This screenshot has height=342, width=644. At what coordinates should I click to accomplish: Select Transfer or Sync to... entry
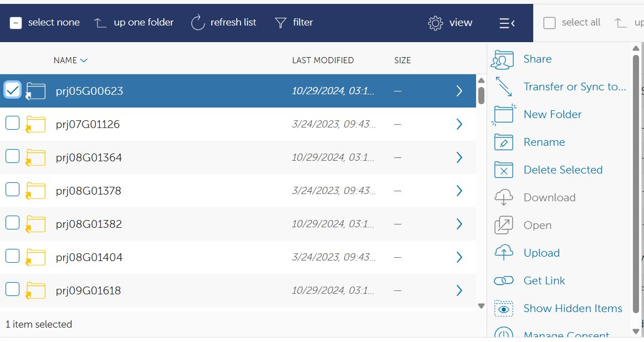pyautogui.click(x=575, y=86)
